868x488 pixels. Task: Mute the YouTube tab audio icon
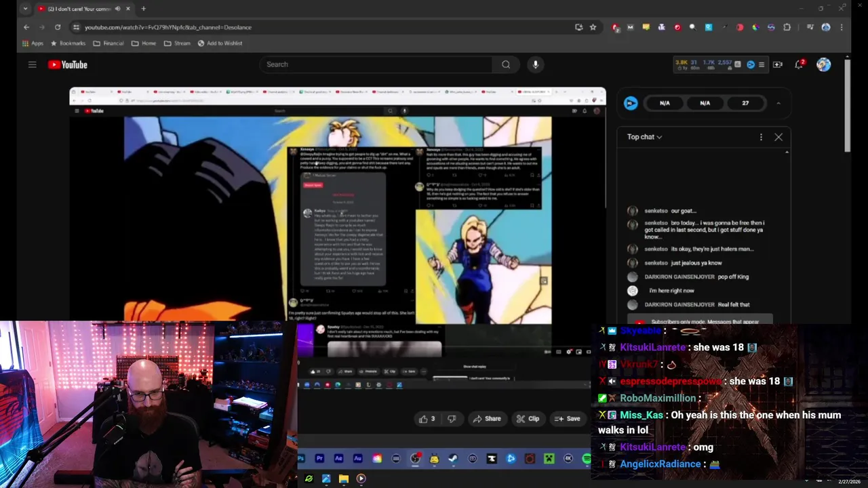point(117,9)
